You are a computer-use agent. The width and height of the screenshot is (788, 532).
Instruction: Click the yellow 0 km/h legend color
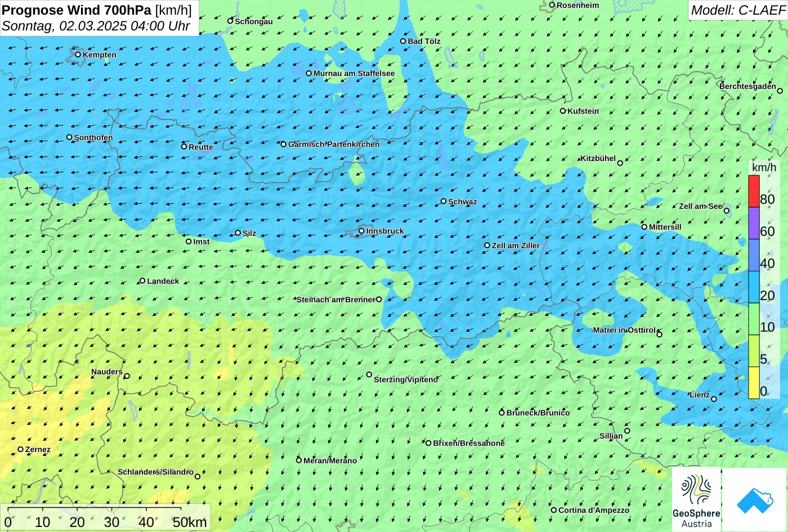pyautogui.click(x=754, y=383)
